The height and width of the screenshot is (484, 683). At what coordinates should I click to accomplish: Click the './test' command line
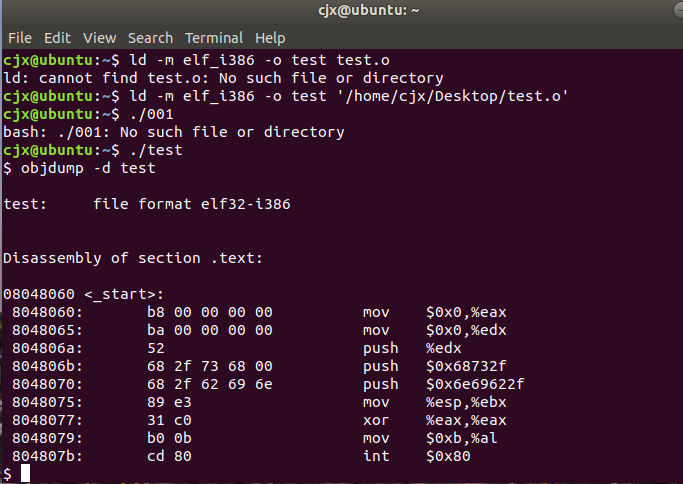click(93, 150)
